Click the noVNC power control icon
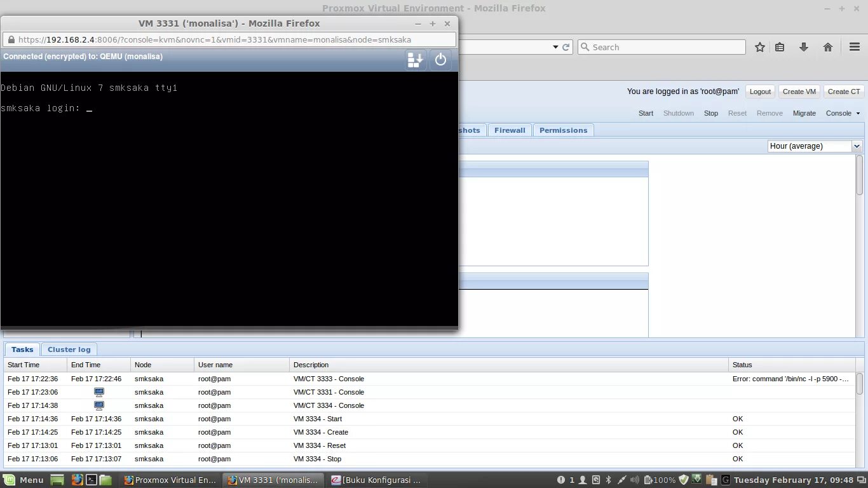 [x=440, y=60]
